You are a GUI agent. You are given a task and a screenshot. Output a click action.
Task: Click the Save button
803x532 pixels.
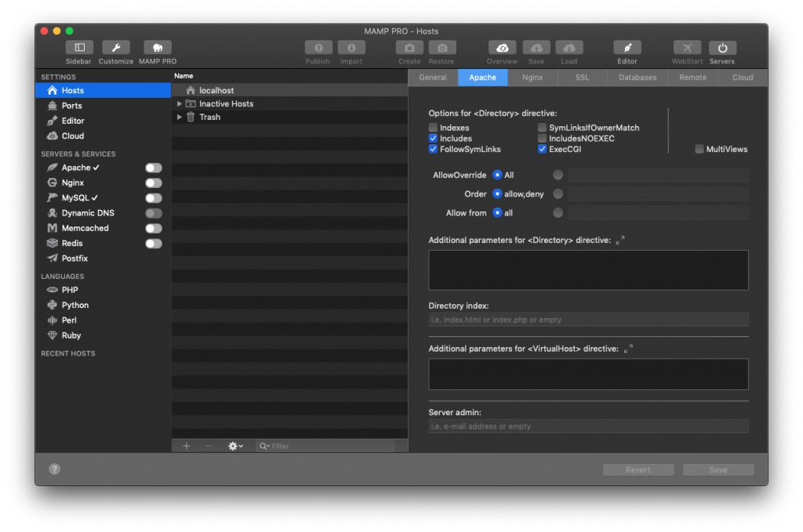[718, 469]
